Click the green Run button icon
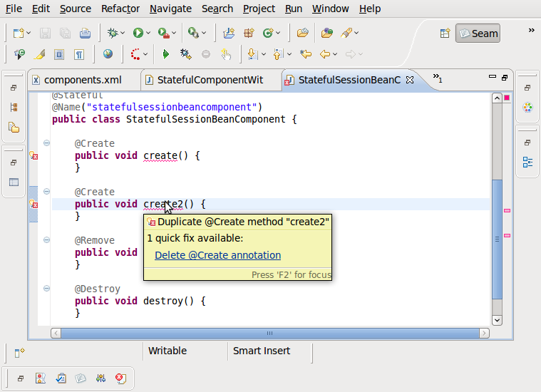Image resolution: width=541 pixels, height=392 pixels. pyautogui.click(x=138, y=33)
